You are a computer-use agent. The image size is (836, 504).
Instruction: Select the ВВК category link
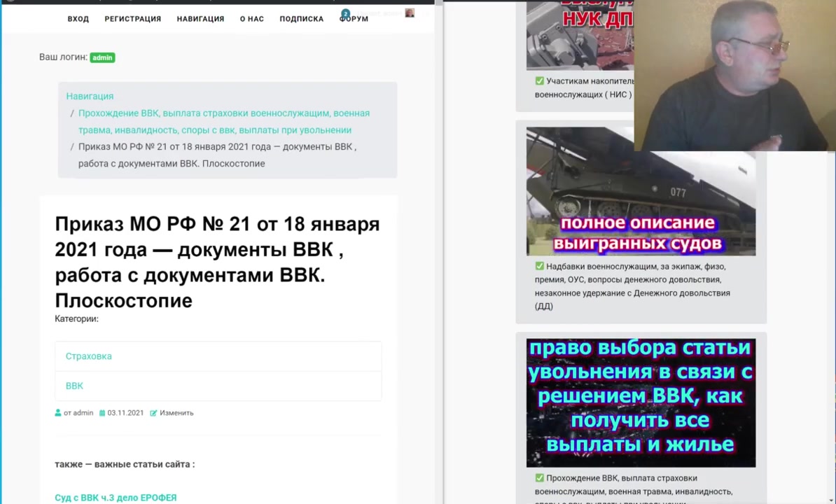click(x=74, y=386)
